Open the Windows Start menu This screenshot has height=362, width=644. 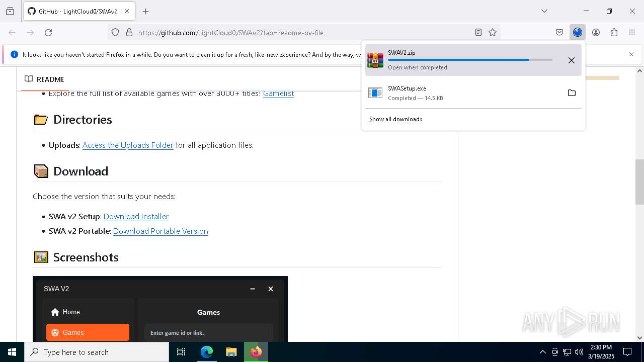pyautogui.click(x=12, y=352)
